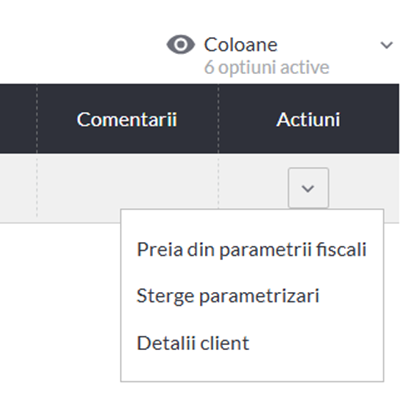413x396 pixels.
Task: Click the partially visible header left of Comentarii
Action: coord(18,119)
